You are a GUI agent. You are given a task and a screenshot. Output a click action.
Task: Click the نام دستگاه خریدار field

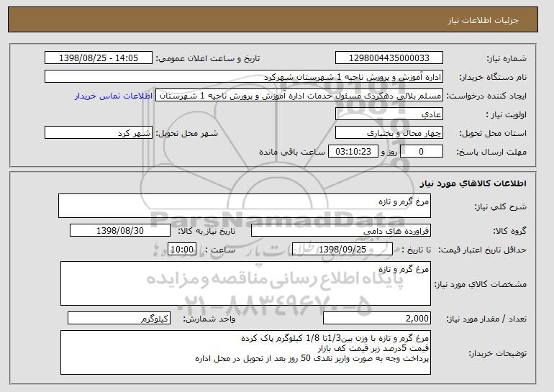(x=244, y=77)
